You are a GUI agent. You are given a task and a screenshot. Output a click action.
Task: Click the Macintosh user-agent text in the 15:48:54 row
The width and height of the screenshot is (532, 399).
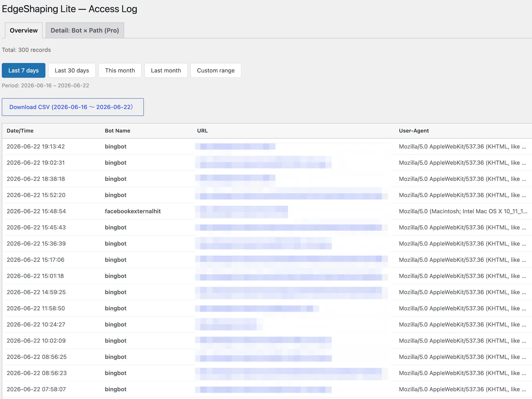(463, 211)
